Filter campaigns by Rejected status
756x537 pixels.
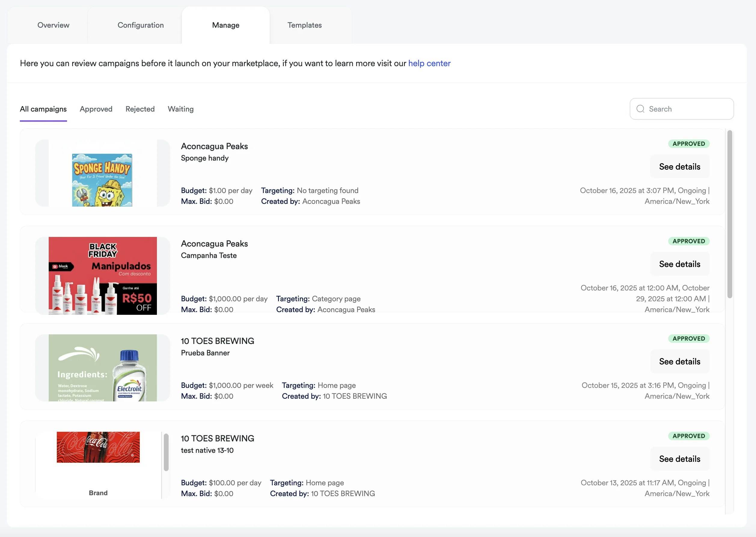click(140, 109)
